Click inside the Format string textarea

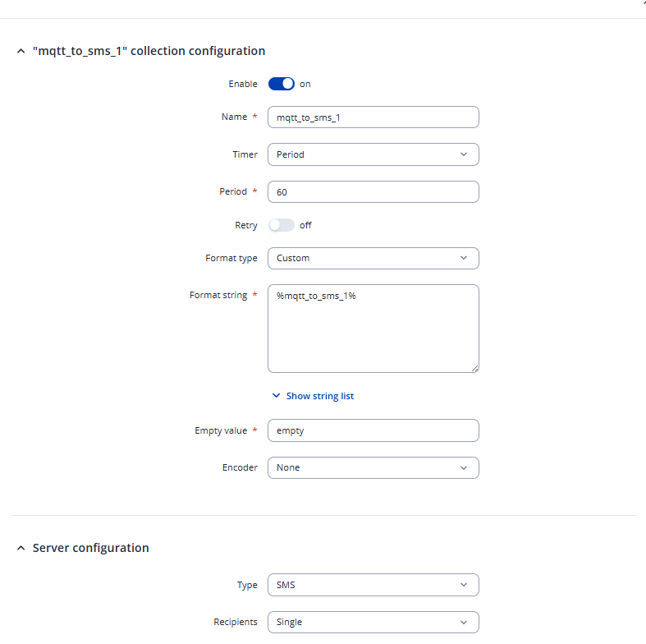373,329
